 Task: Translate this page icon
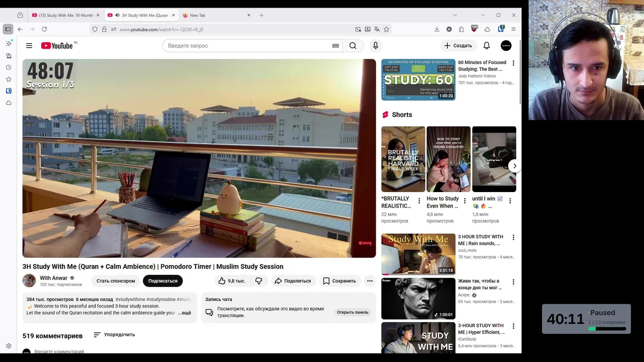(377, 29)
